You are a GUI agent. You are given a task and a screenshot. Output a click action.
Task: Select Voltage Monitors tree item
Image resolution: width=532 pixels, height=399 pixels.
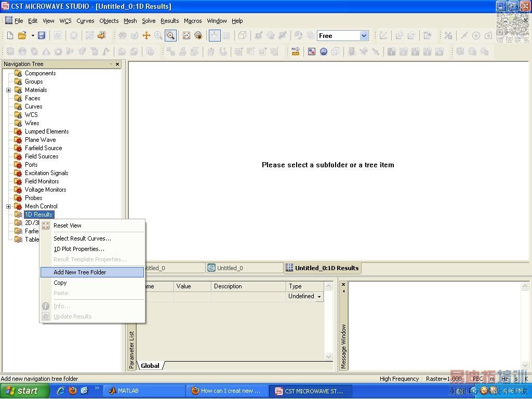[46, 190]
